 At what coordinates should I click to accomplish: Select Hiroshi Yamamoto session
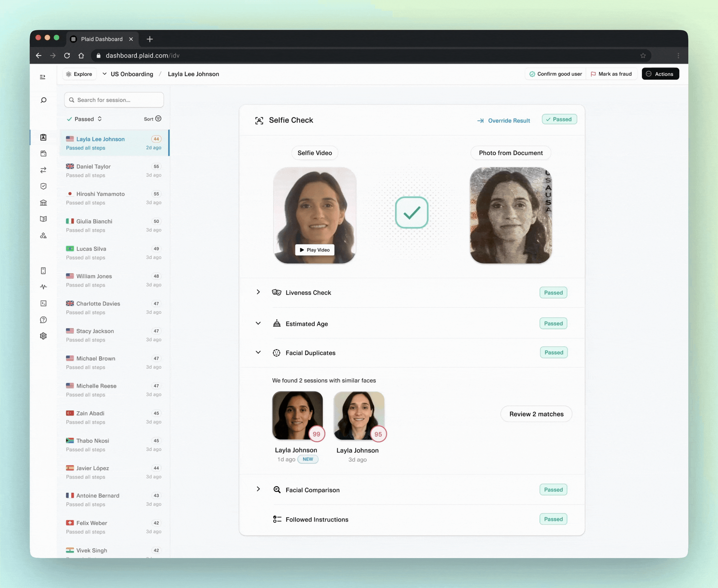tap(114, 198)
